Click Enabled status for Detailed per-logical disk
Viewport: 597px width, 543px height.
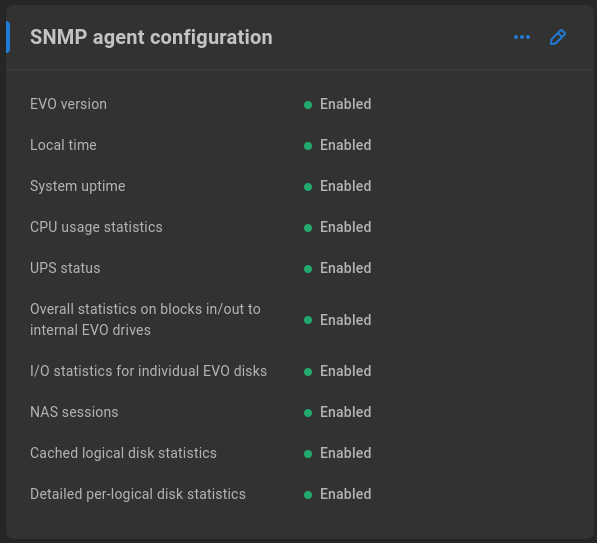[337, 494]
